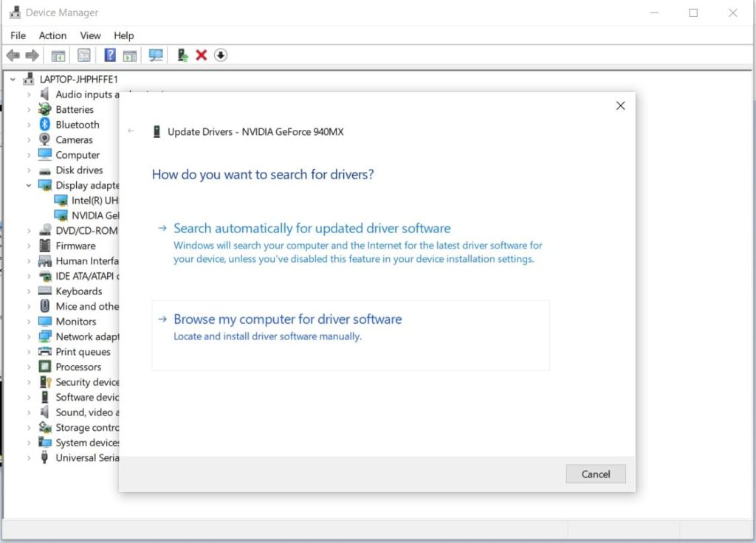
Task: Select the Mice and other pointing devices row
Action: (78, 306)
